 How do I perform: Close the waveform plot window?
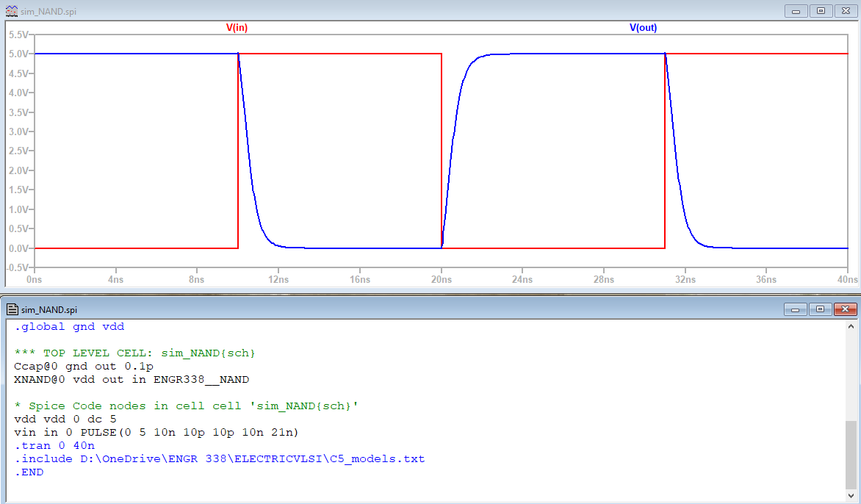click(x=846, y=11)
